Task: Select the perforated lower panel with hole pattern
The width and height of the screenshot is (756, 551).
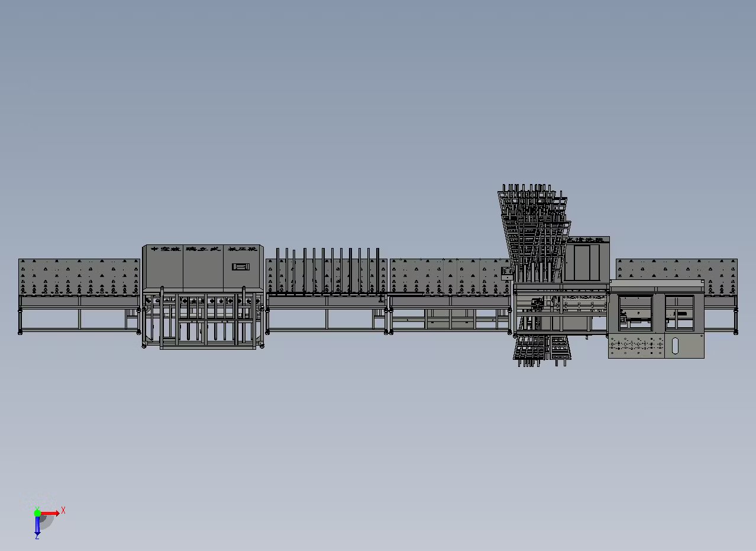Action: [637, 346]
